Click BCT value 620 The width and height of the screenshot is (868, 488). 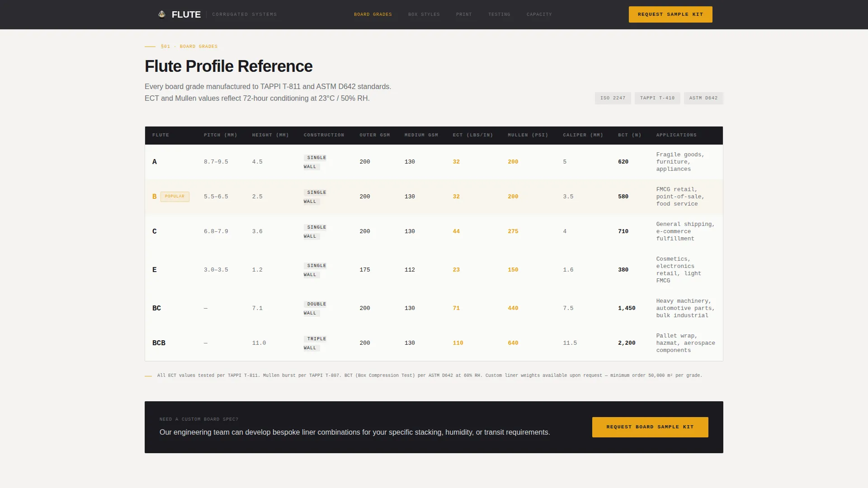pyautogui.click(x=623, y=162)
